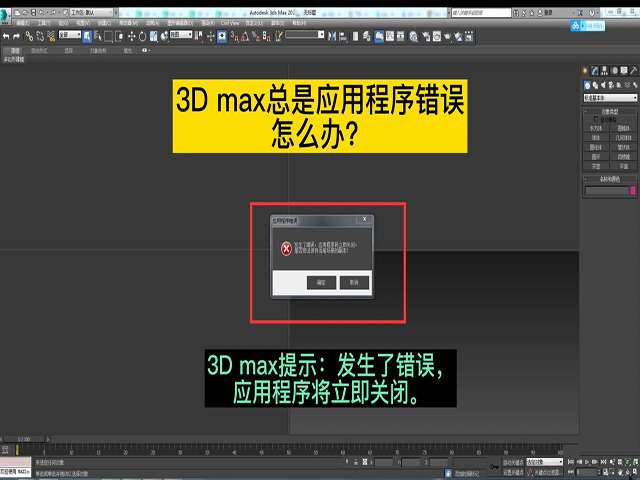This screenshot has height=480, width=640.
Task: Switch to the Object Paint ribbon tab
Action: click(x=98, y=51)
